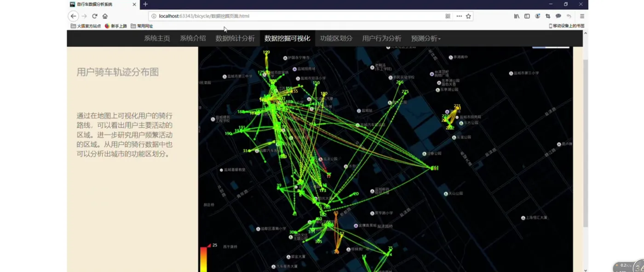Screen dimensions: 644x272
Task: Open the 系统介绍 nav item
Action: [193, 39]
